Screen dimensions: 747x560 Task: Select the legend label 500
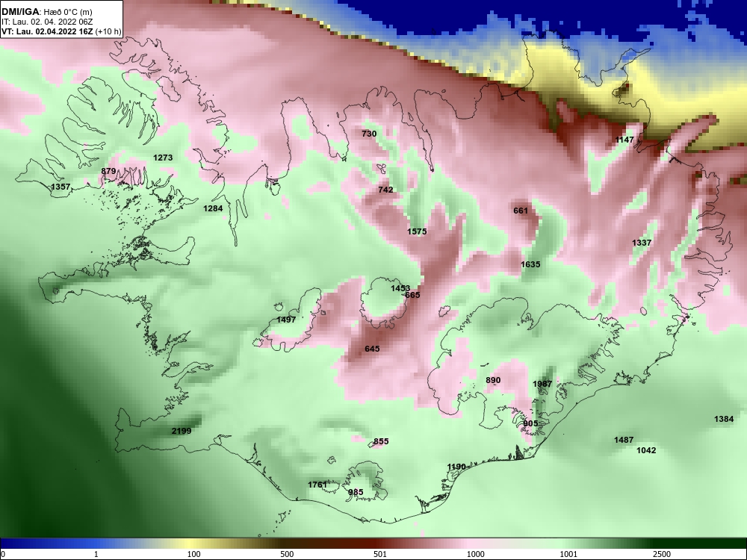tap(288, 554)
